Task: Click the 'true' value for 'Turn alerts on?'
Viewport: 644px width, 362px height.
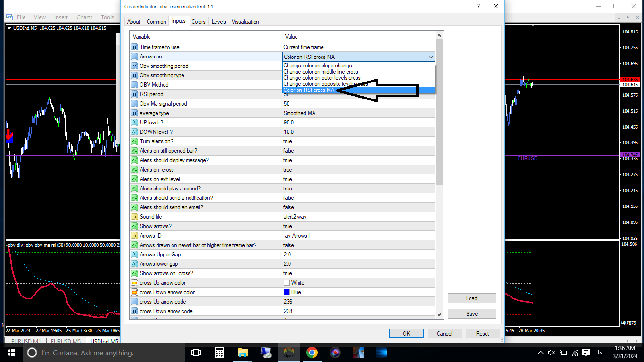Action: pyautogui.click(x=288, y=141)
